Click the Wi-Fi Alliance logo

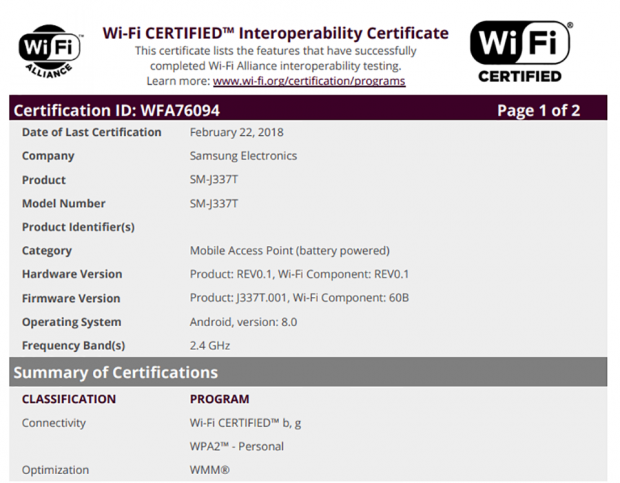coord(47,52)
